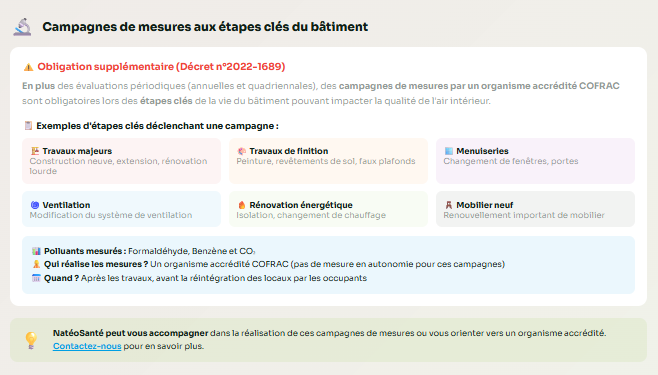The width and height of the screenshot is (658, 375).
Task: Click the text Après les travaux, avant la réintégration
Action: [224, 278]
